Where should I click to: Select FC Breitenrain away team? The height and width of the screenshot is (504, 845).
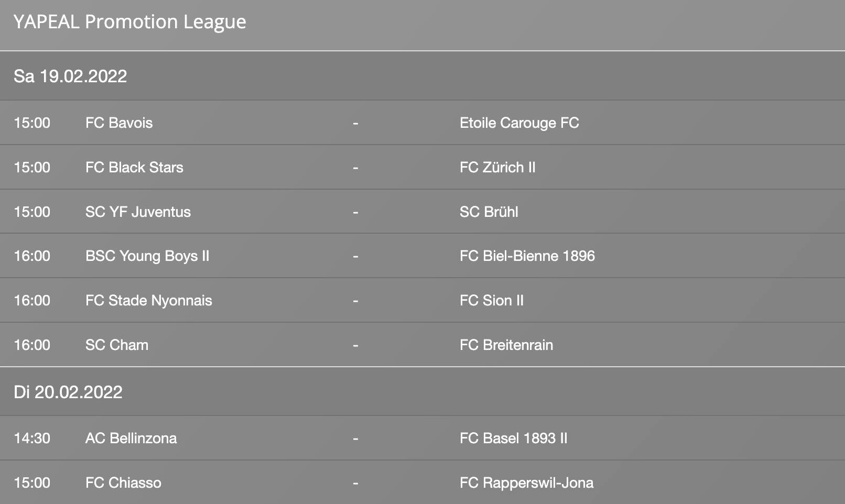click(506, 345)
